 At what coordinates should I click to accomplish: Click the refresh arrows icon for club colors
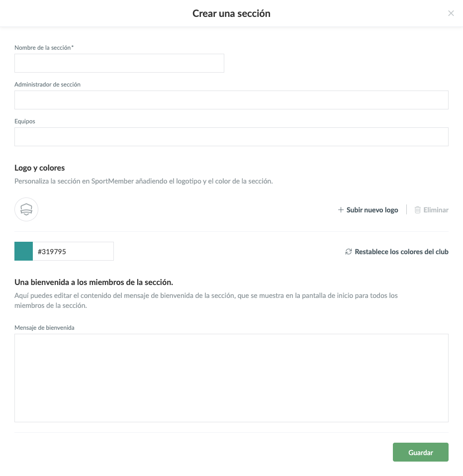349,252
